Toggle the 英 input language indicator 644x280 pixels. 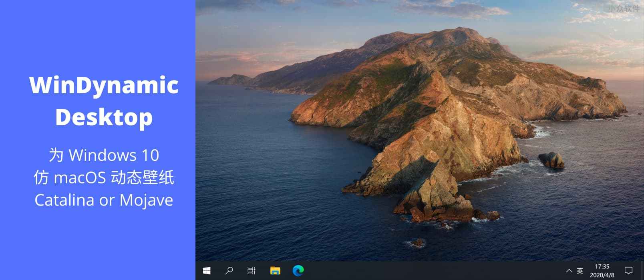580,271
